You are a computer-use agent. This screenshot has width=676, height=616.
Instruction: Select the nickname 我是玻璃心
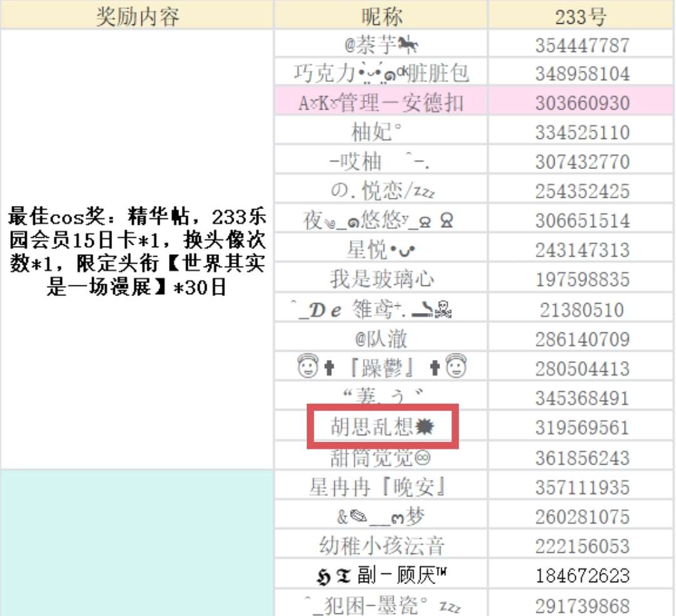381,280
